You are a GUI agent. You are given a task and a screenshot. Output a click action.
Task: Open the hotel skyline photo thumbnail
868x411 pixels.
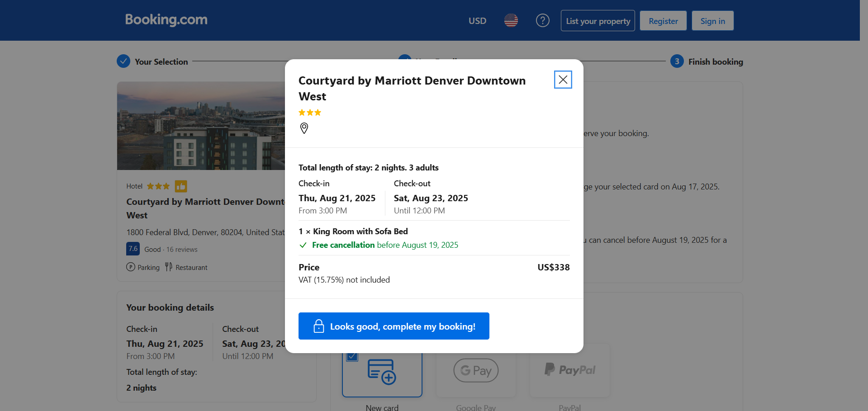[201, 126]
